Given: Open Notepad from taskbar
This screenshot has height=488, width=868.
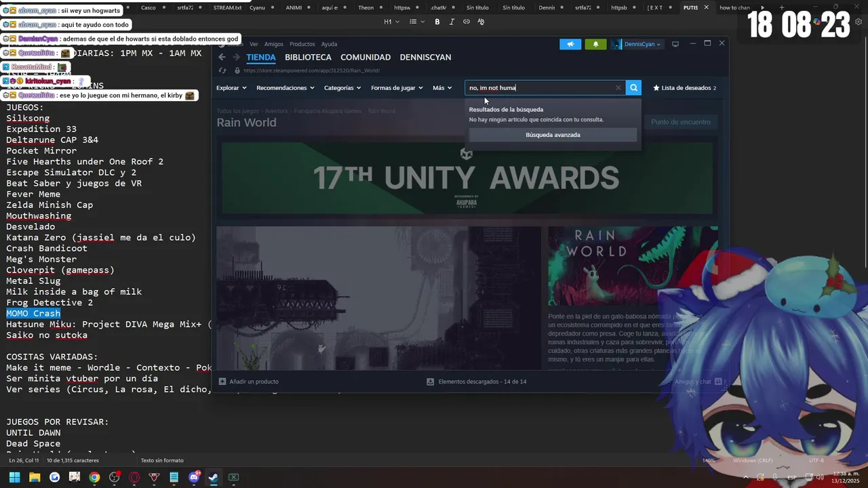Looking at the screenshot, I should [174, 477].
